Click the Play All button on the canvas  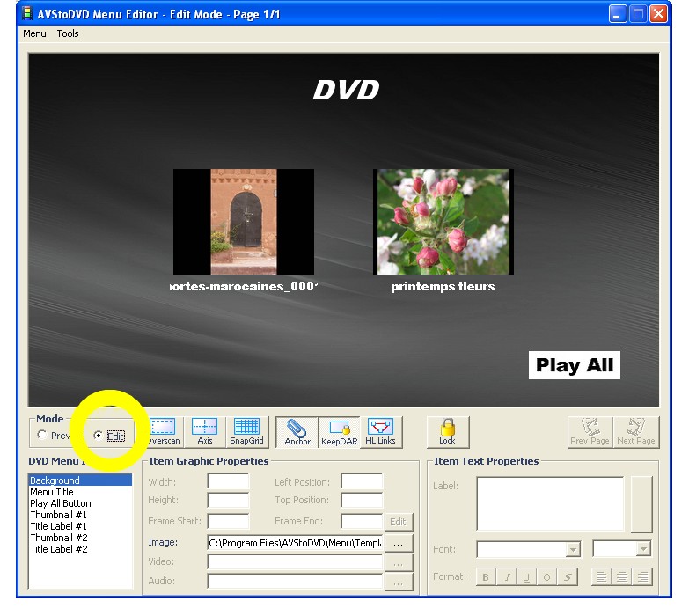point(575,365)
